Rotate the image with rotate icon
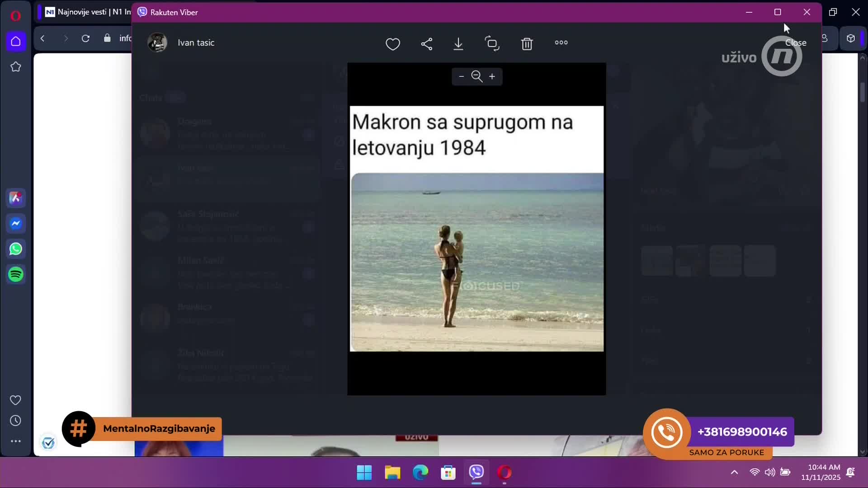Screen dimensions: 868x488 tap(492, 44)
